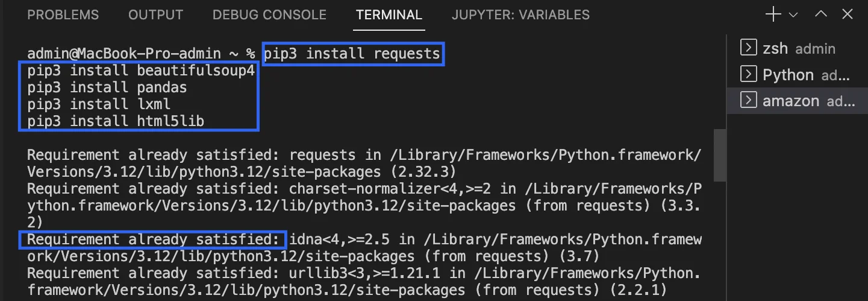
Task: Click the pip3 install beautifulsoup4 line
Action: click(141, 71)
